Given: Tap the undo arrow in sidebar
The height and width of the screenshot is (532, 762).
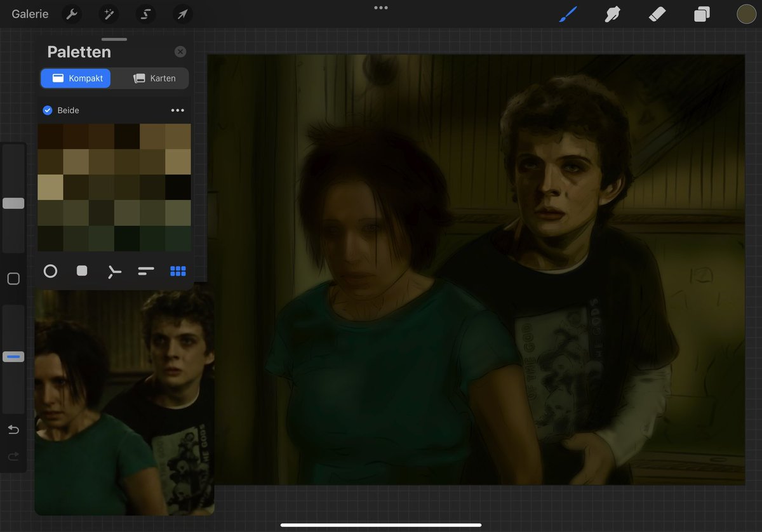Looking at the screenshot, I should pyautogui.click(x=13, y=430).
